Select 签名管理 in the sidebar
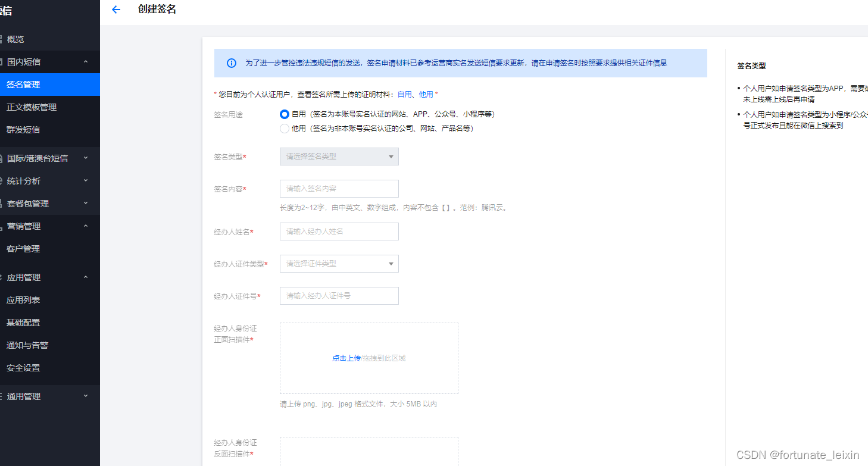This screenshot has height=466, width=868. [x=50, y=85]
